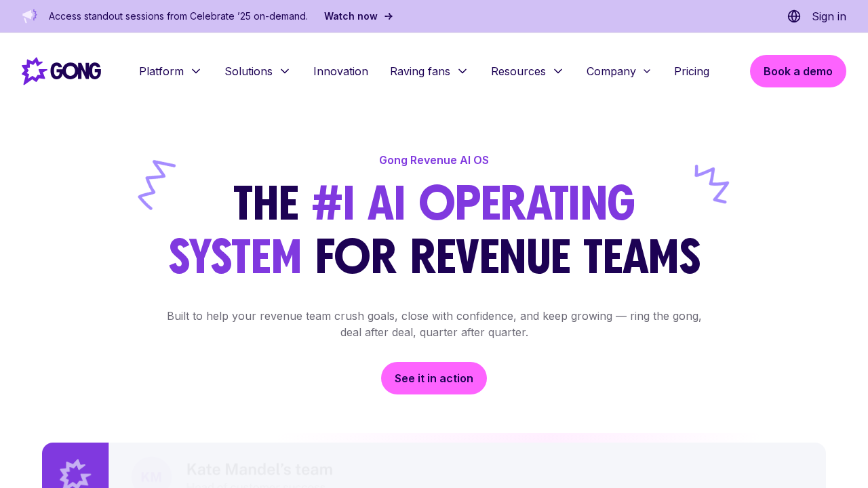Screen dimensions: 868x488
Task: Expand the Resources menu chevron
Action: 558,71
